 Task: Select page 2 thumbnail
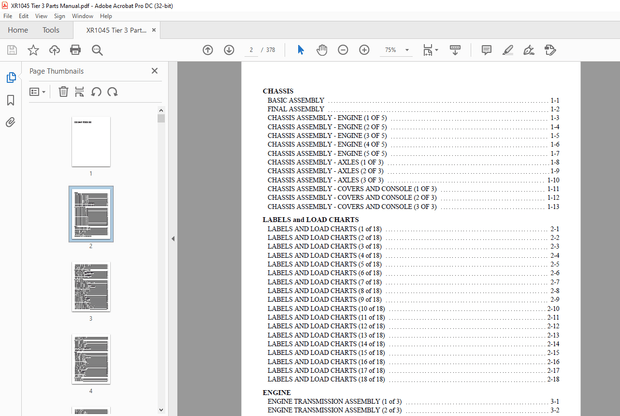[91, 214]
